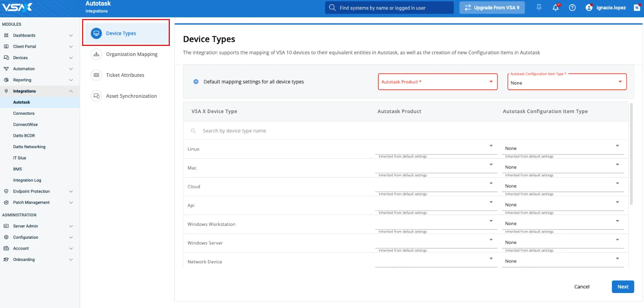The width and height of the screenshot is (644, 308).
Task: Click the notifications bell icon
Action: pyautogui.click(x=555, y=8)
